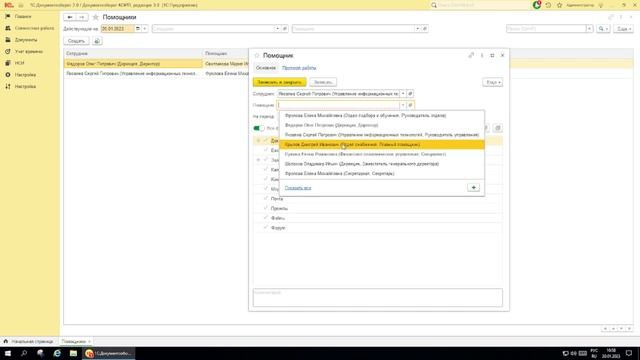
Task: Open the Главное section in the sidebar
Action: click(x=23, y=16)
